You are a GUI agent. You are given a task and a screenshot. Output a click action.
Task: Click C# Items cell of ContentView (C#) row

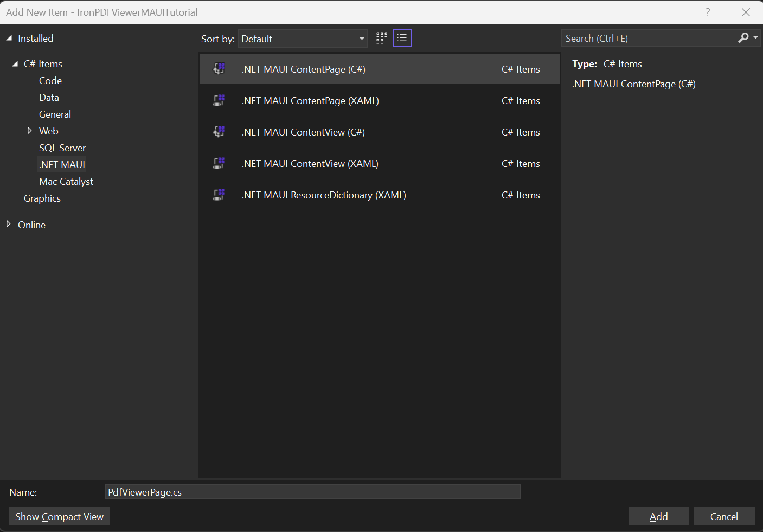[x=521, y=132]
